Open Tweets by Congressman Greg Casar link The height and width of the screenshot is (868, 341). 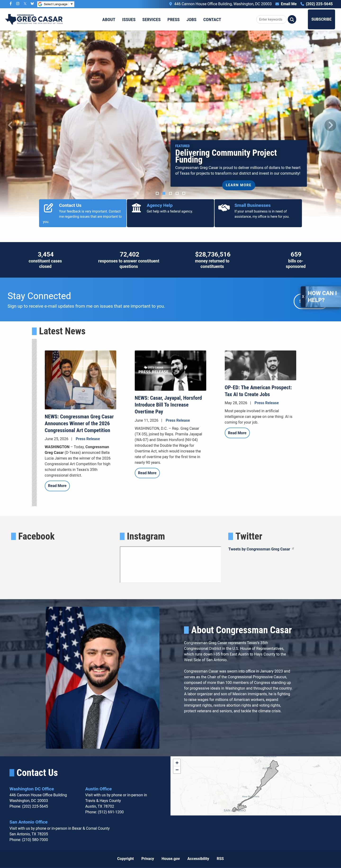pyautogui.click(x=259, y=549)
